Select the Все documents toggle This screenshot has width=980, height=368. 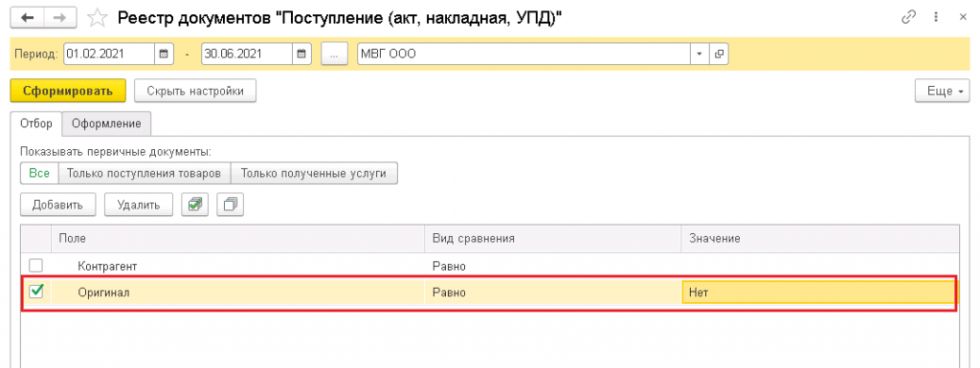[39, 173]
